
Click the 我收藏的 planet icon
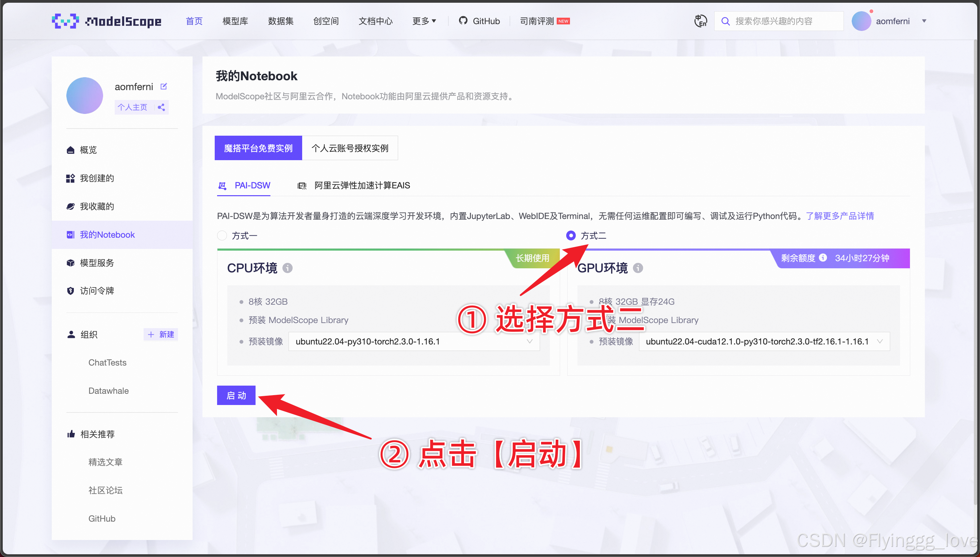tap(70, 207)
